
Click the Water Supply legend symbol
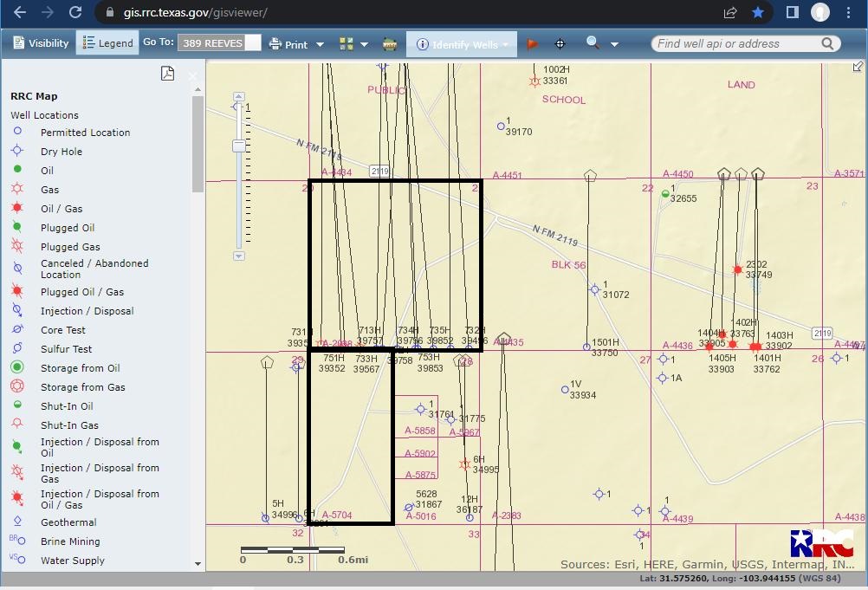pyautogui.click(x=17, y=559)
